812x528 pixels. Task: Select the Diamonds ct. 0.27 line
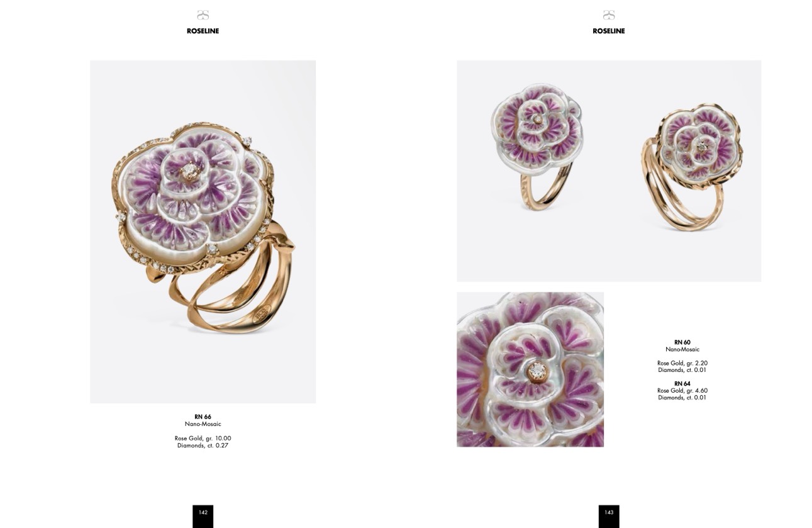tap(203, 446)
